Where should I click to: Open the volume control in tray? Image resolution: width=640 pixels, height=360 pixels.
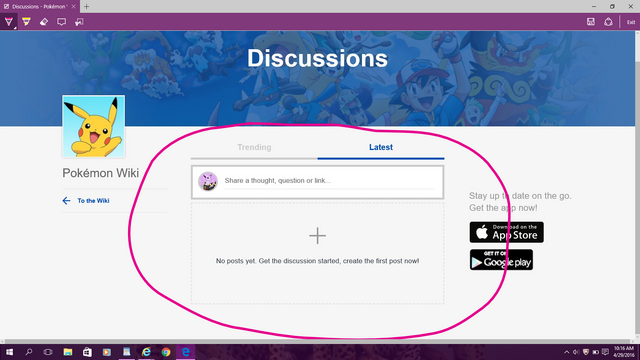[x=576, y=352]
